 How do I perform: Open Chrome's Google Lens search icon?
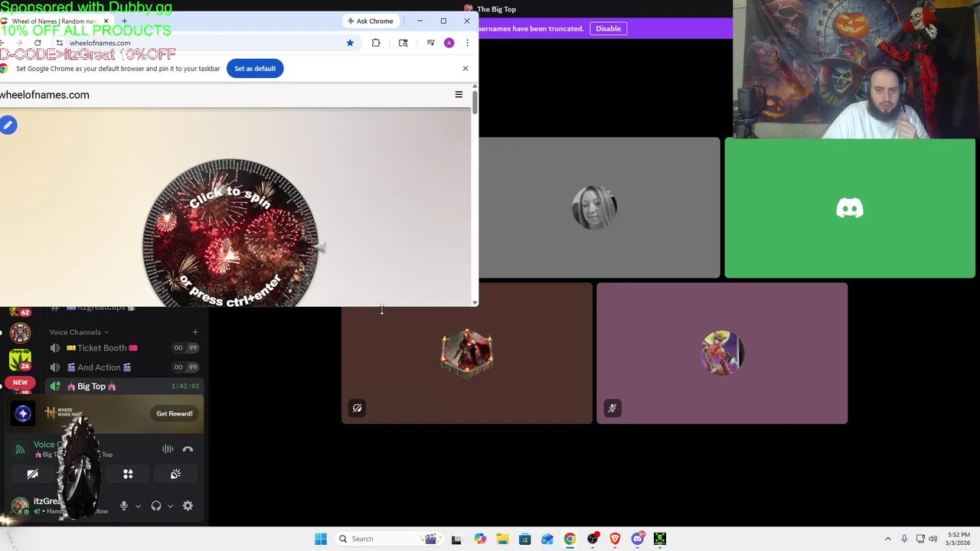tap(403, 43)
